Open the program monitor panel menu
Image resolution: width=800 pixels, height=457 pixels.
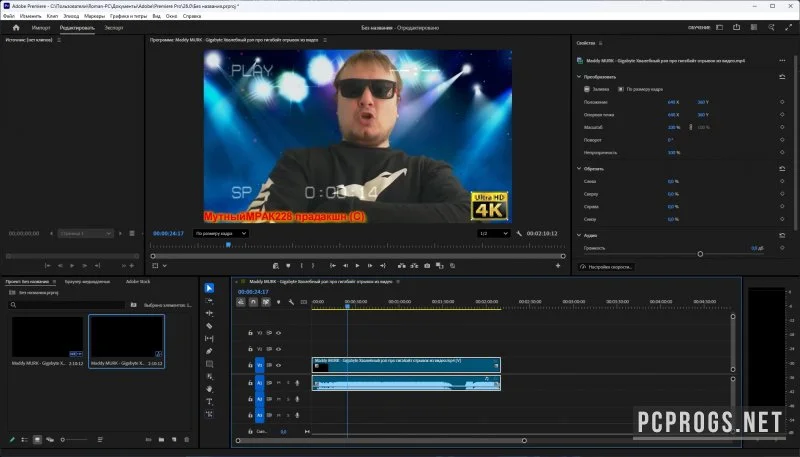[325, 40]
